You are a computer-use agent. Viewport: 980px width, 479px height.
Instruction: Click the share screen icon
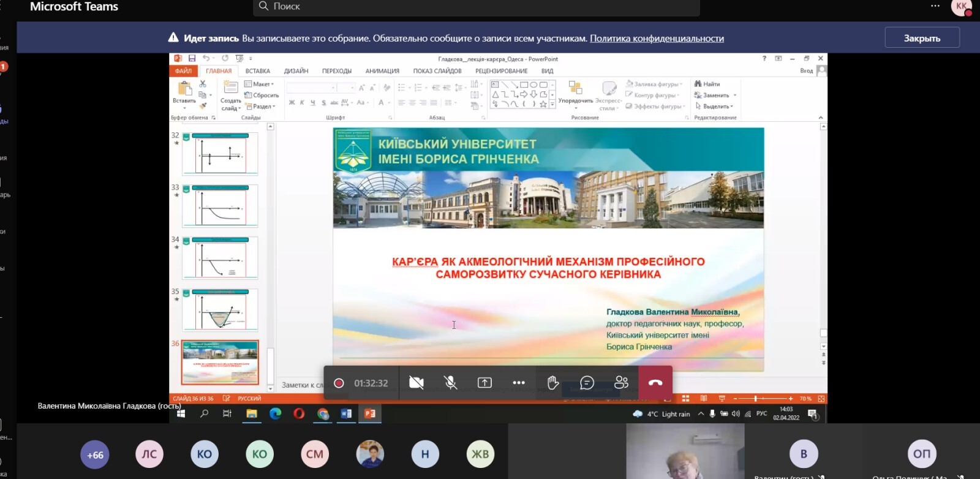click(484, 383)
